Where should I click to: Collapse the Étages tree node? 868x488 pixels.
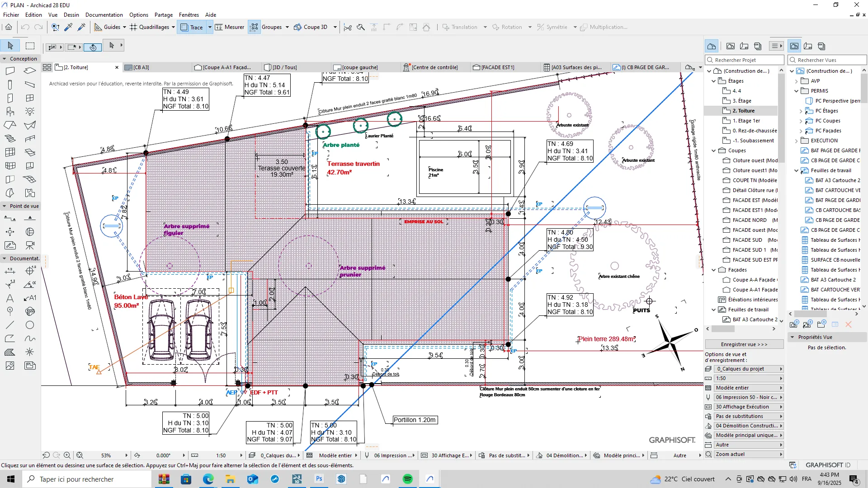pos(714,81)
